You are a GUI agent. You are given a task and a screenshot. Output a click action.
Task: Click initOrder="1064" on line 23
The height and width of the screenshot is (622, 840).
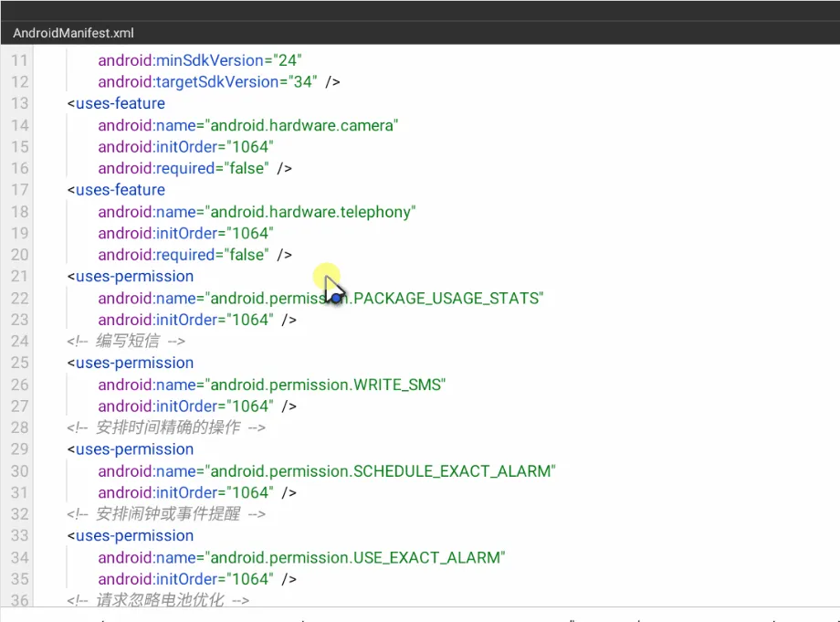coord(186,320)
